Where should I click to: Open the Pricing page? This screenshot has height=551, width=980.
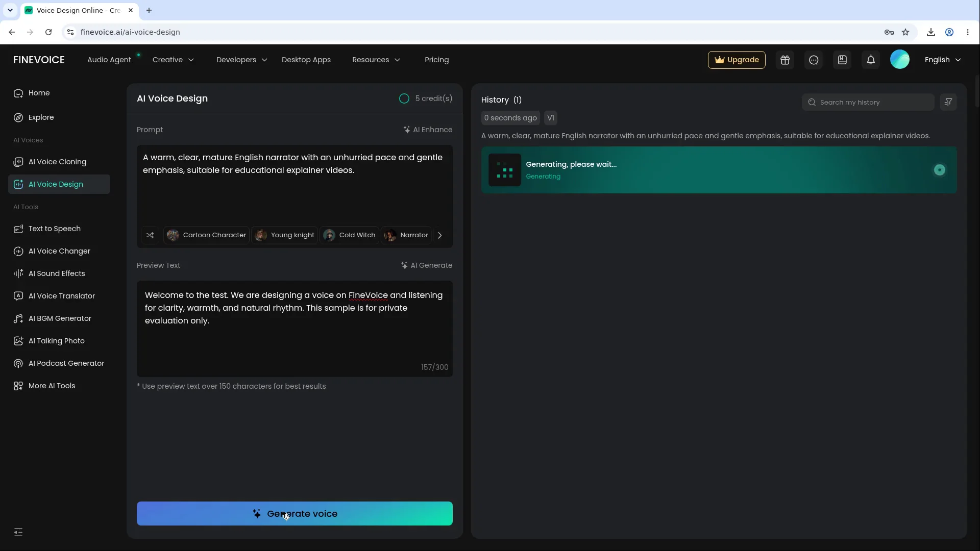(x=437, y=60)
